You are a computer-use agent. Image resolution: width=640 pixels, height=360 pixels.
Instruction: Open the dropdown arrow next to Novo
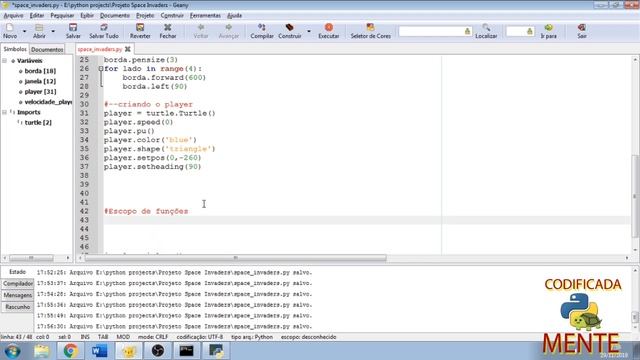pos(24,31)
